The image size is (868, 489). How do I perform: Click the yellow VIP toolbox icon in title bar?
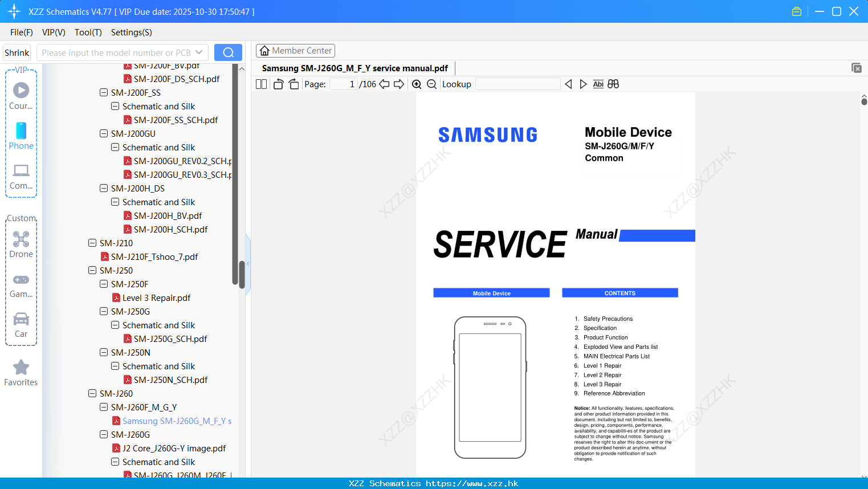coord(797,11)
